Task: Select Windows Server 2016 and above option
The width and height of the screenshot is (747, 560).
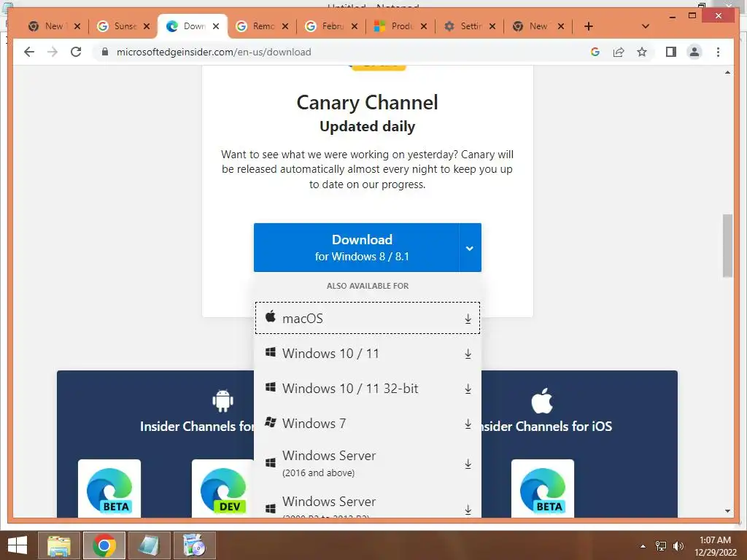Action: 368,463
